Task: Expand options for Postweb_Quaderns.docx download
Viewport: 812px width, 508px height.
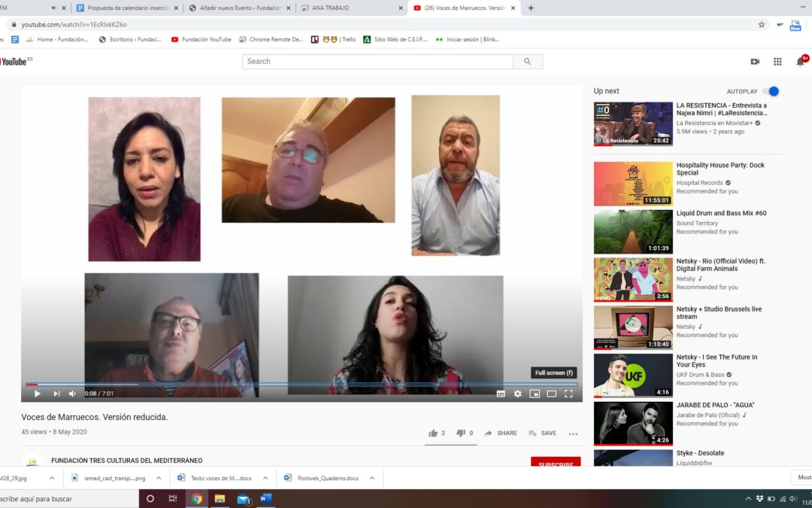Action: click(372, 478)
